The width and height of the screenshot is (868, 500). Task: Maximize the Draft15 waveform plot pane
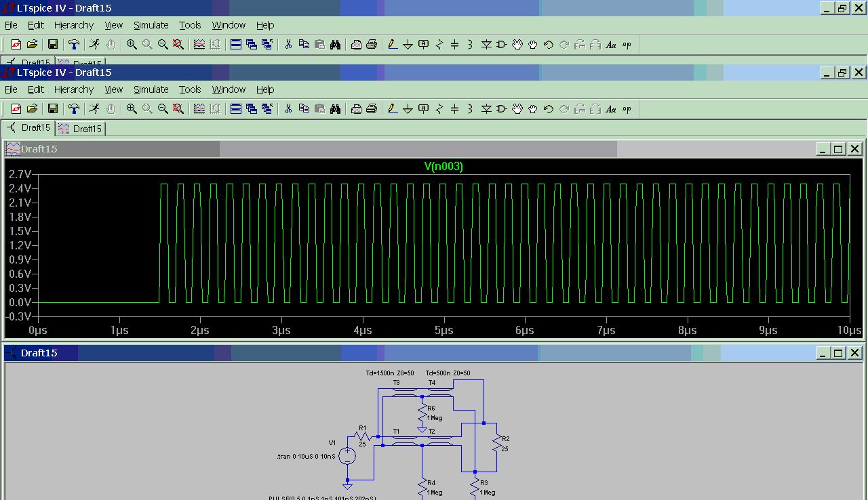click(x=838, y=149)
